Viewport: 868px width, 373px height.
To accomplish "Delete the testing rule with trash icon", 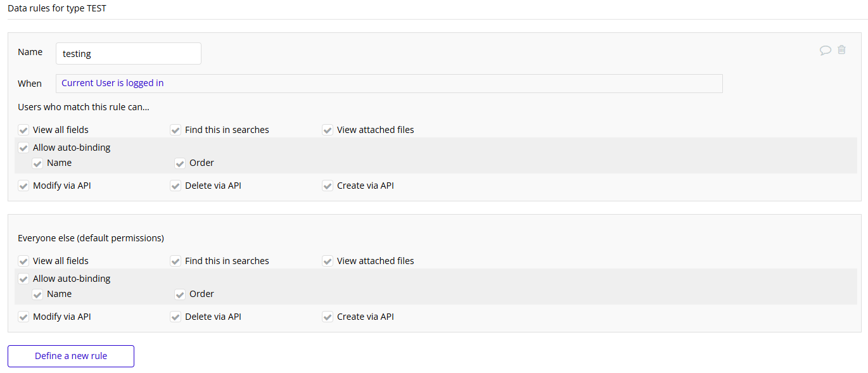I will (x=841, y=49).
